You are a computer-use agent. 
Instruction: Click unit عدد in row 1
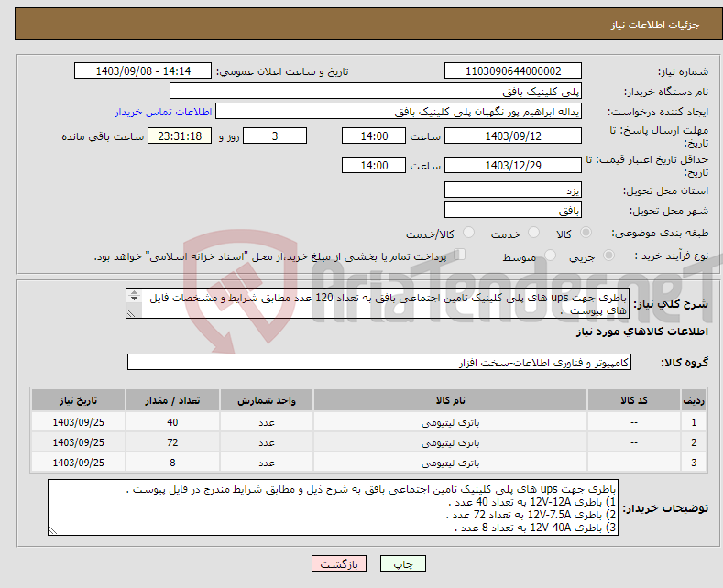267,423
